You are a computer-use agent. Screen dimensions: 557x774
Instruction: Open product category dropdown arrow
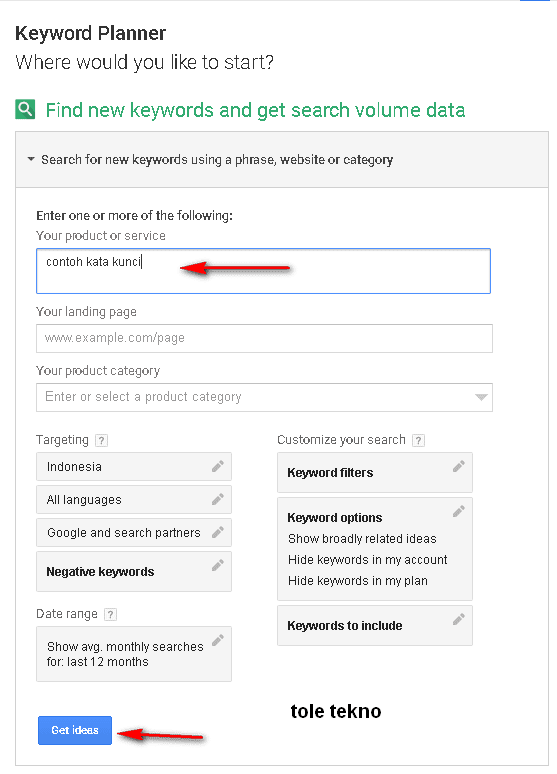click(x=481, y=397)
